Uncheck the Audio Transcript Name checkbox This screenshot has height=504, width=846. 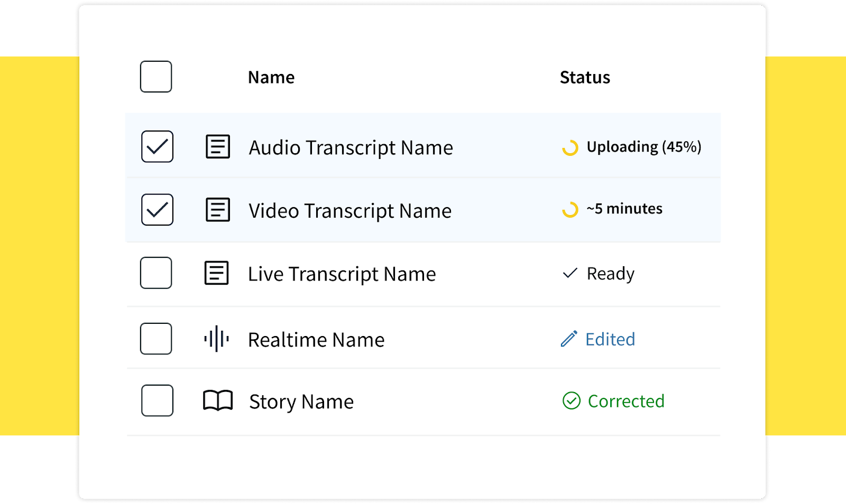[157, 146]
